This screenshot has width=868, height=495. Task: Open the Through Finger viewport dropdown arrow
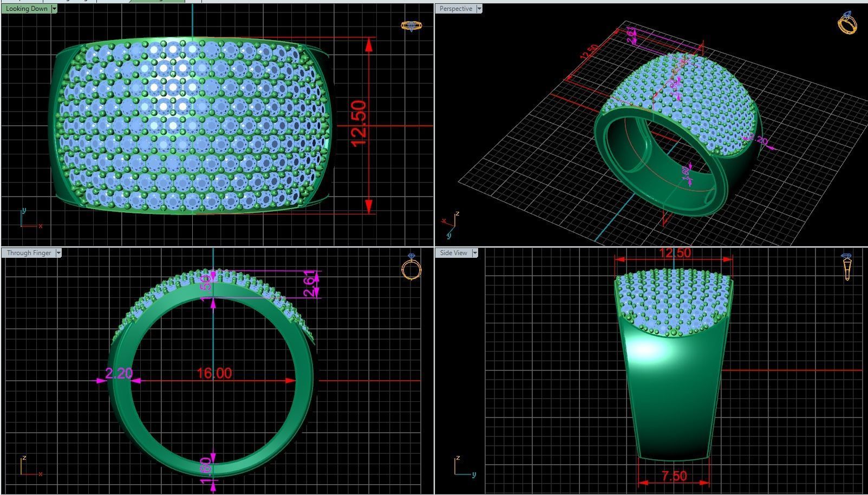58,253
